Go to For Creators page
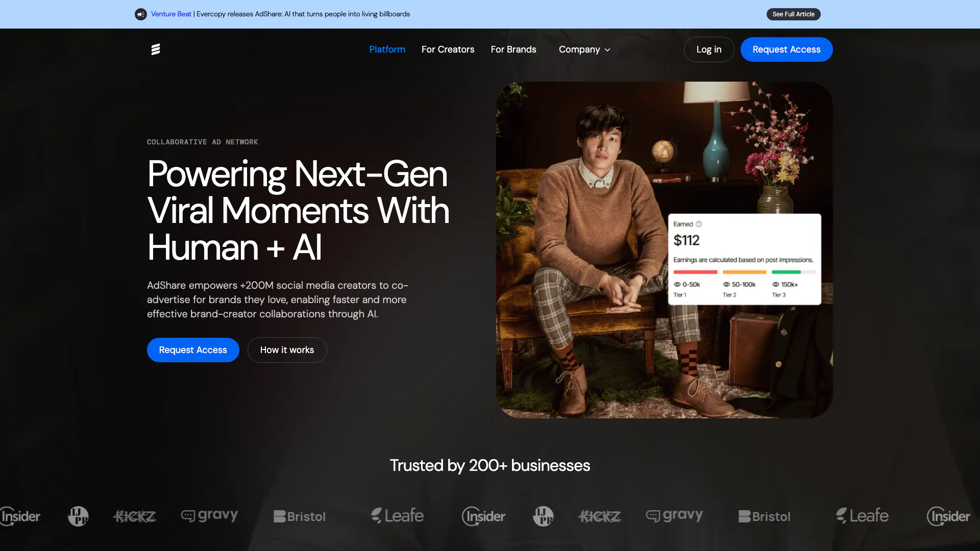980x551 pixels. point(448,49)
